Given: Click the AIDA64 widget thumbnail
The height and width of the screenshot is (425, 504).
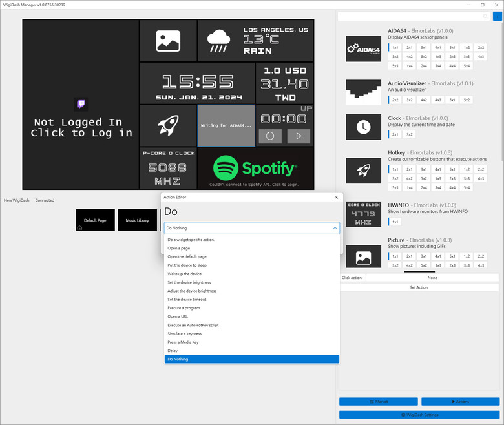Looking at the screenshot, I should pos(364,49).
